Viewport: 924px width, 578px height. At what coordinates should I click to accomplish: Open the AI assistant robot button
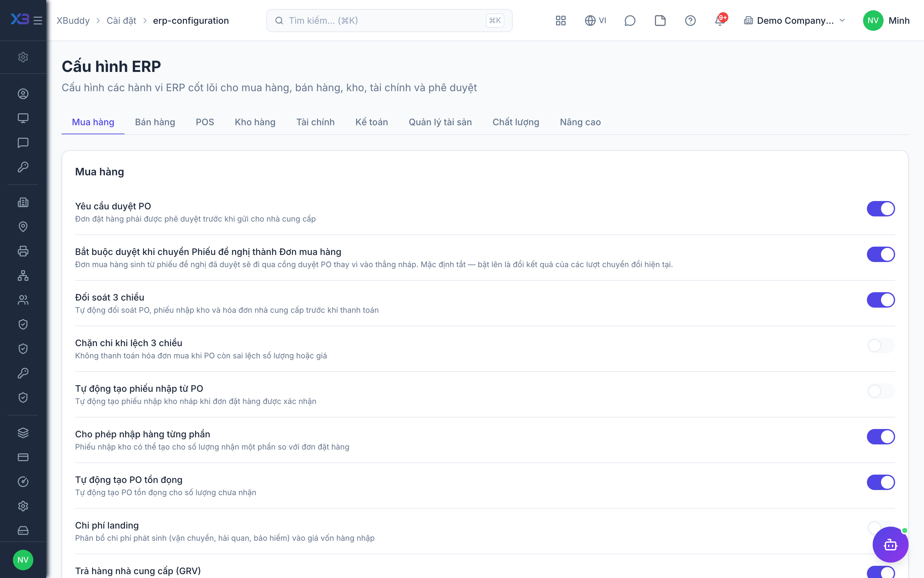point(890,544)
